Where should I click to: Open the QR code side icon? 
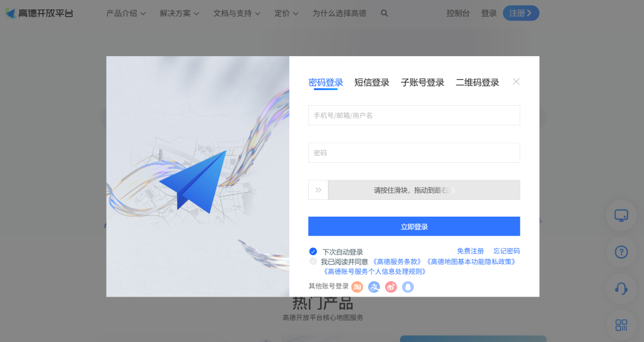pos(621,325)
